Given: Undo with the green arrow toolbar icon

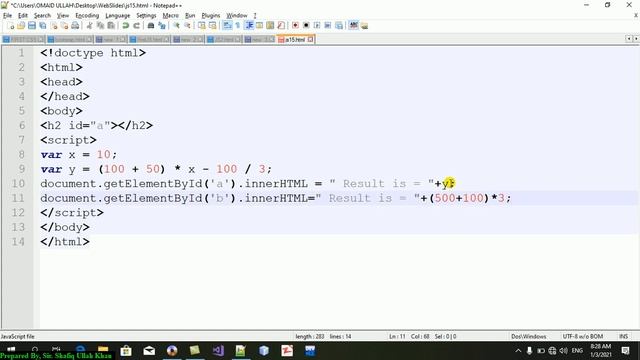Looking at the screenshot, I should [126, 26].
